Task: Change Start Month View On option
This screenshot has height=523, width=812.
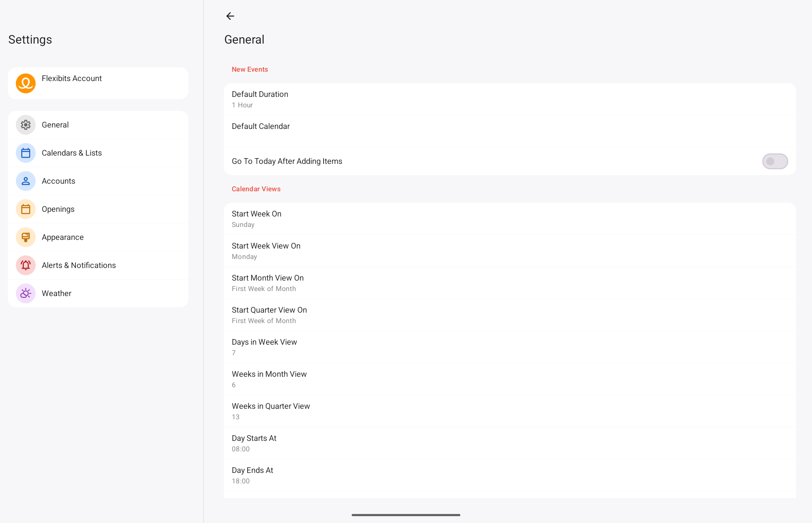Action: pos(510,283)
